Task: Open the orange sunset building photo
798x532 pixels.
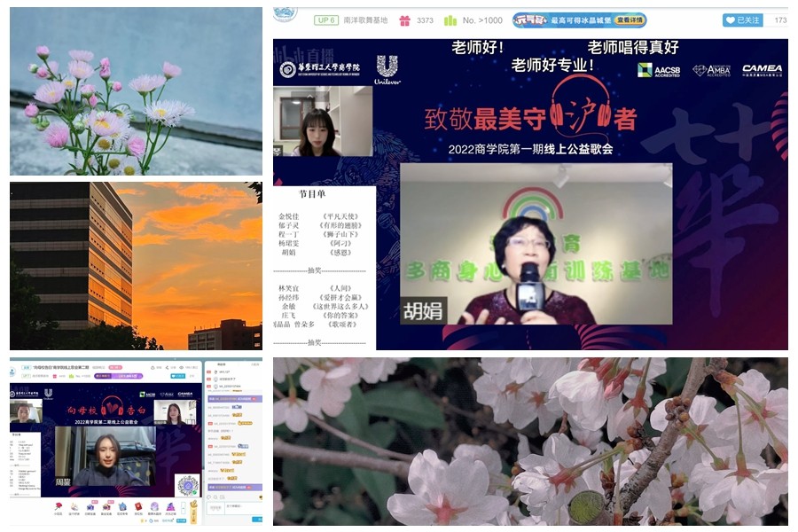Action: 136,266
